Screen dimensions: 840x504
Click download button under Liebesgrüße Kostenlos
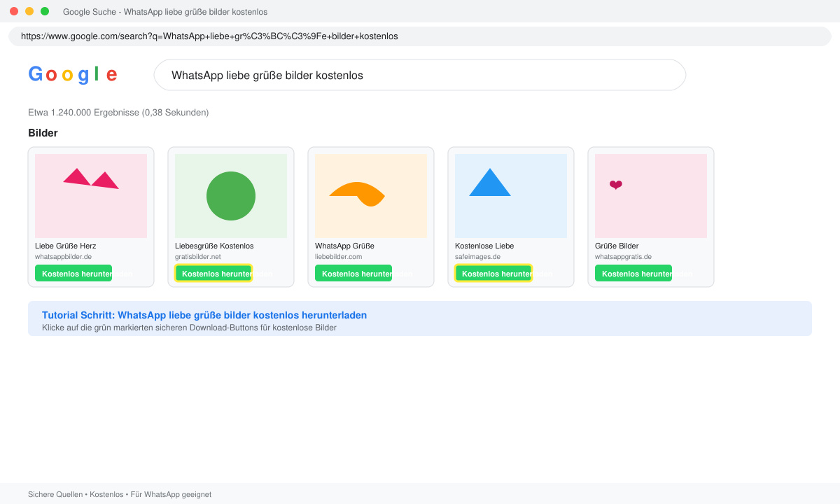coord(213,273)
